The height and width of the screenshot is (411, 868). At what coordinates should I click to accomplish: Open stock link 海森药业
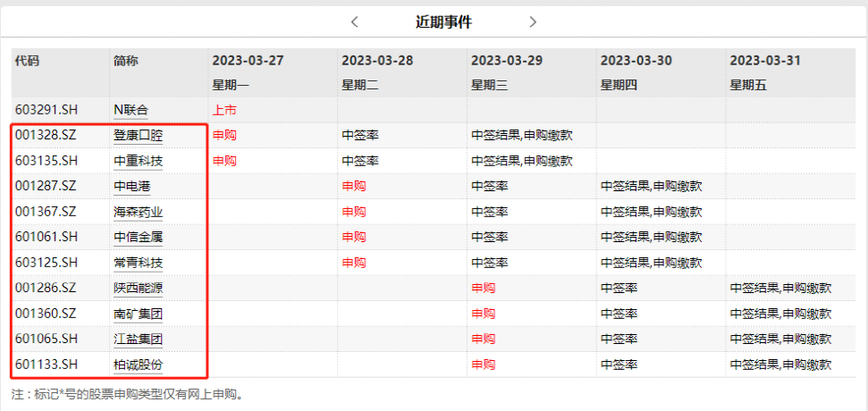138,212
